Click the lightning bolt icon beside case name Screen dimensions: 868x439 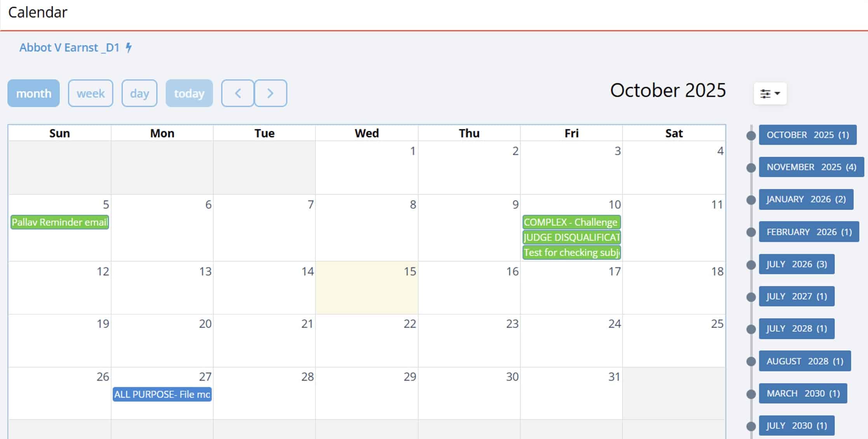(x=129, y=47)
